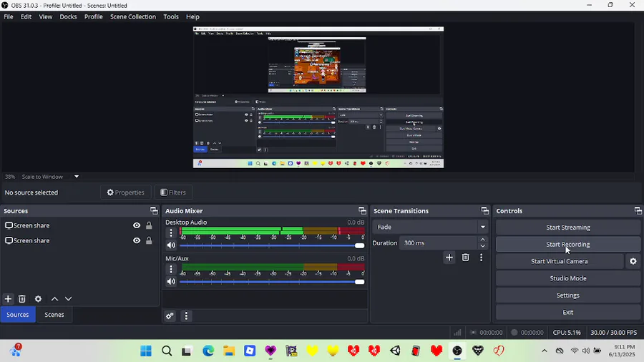Click Start Recording button
The width and height of the screenshot is (644, 362).
click(568, 244)
